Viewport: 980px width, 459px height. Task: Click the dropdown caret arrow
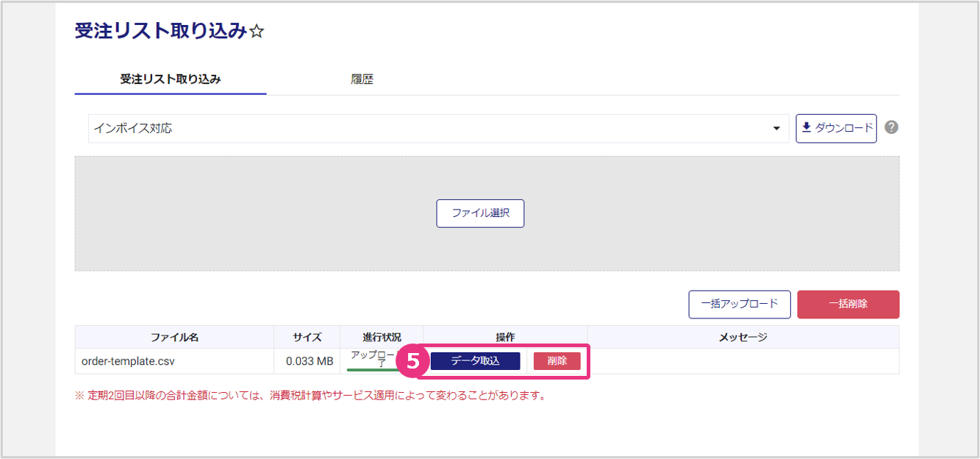tap(776, 129)
